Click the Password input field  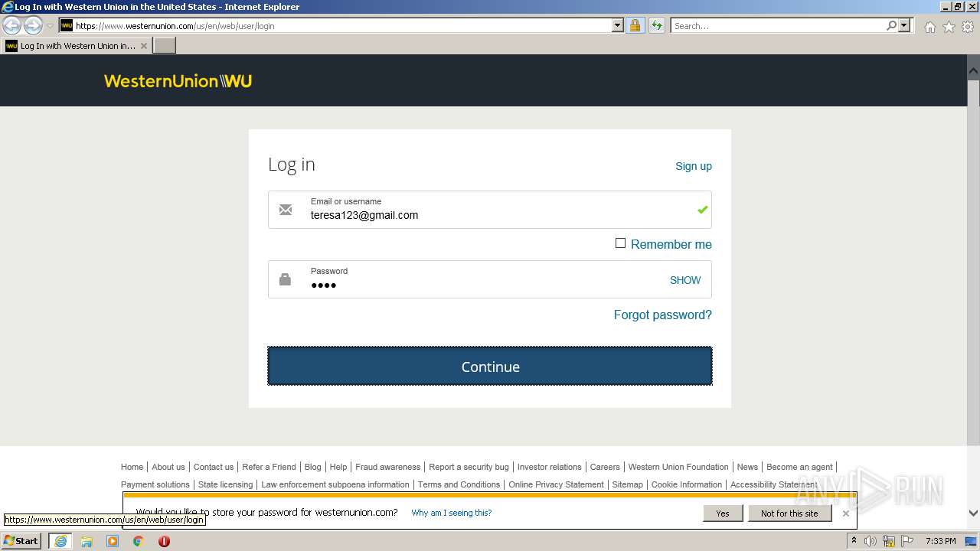tap(490, 279)
